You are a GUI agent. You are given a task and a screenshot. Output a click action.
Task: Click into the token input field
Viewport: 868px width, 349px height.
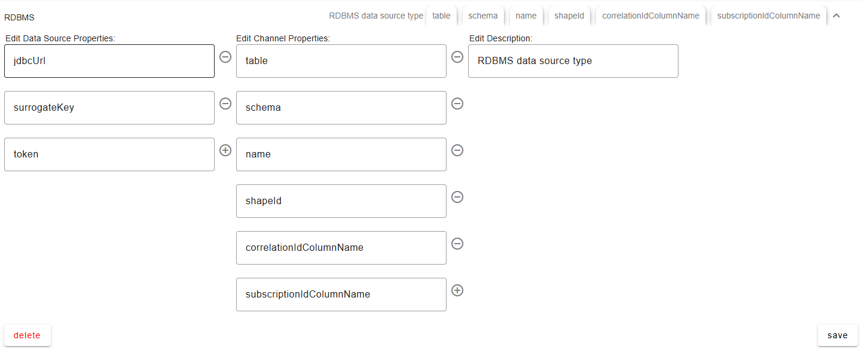[109, 154]
